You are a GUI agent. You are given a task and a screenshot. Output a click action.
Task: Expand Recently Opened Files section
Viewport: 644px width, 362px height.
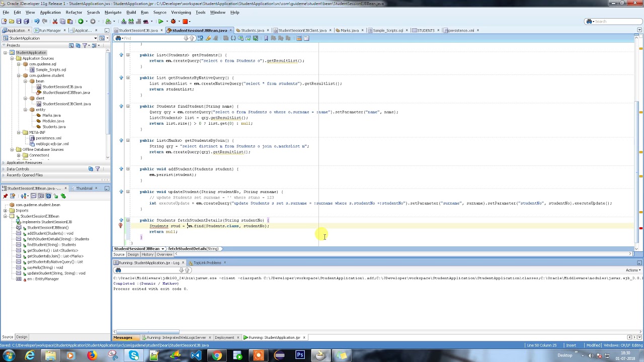click(3, 175)
